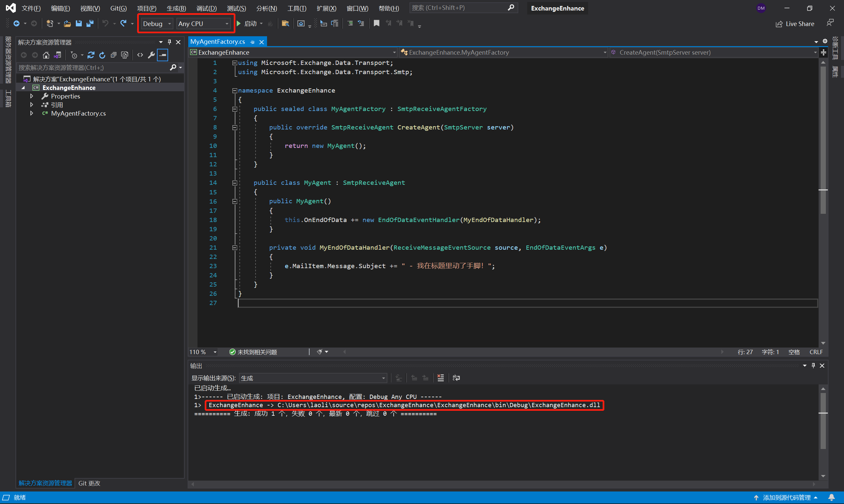
Task: Click the Live Share button
Action: coord(795,24)
